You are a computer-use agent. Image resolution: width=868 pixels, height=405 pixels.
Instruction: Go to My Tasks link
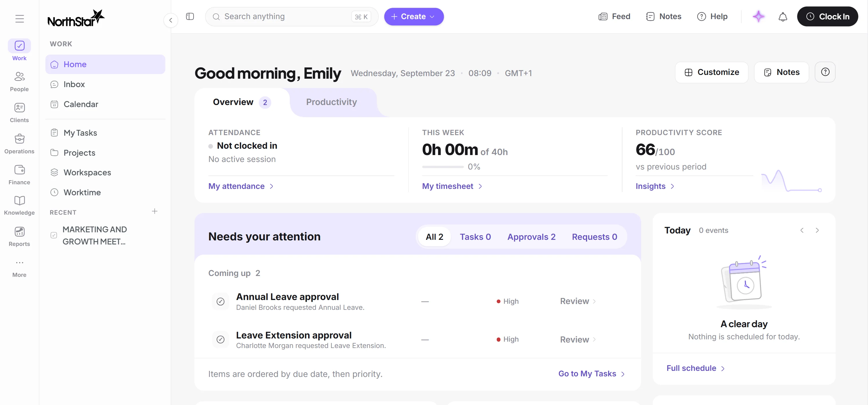click(592, 374)
